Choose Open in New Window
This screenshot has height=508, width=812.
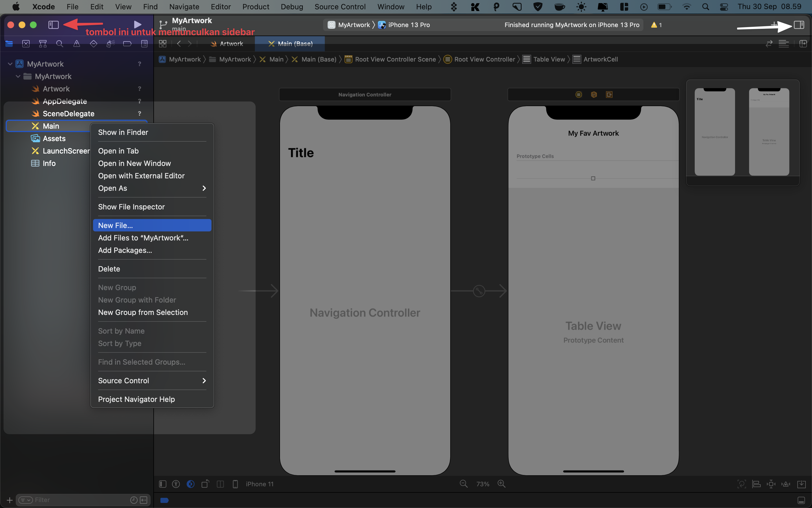(x=152, y=163)
